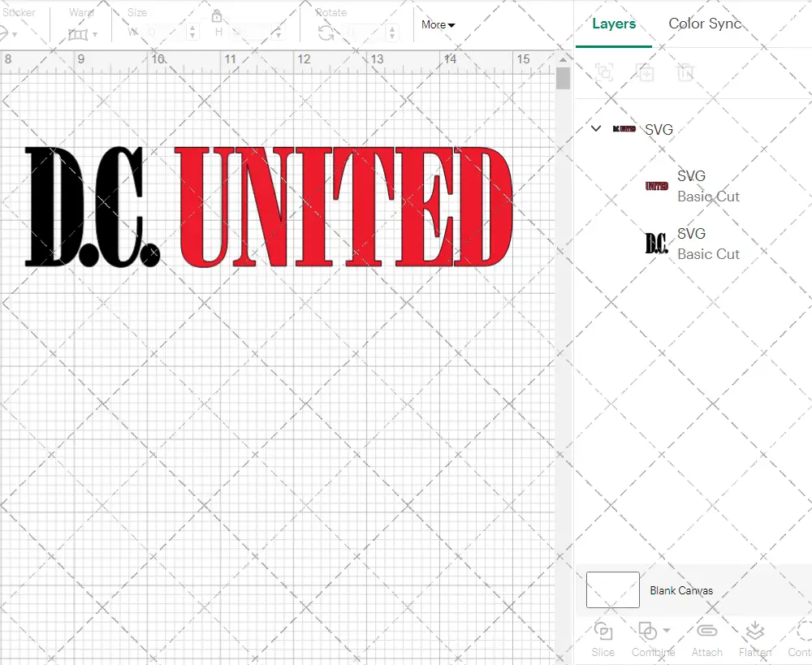
Task: Open the Warp dropdown arrow
Action: [95, 35]
